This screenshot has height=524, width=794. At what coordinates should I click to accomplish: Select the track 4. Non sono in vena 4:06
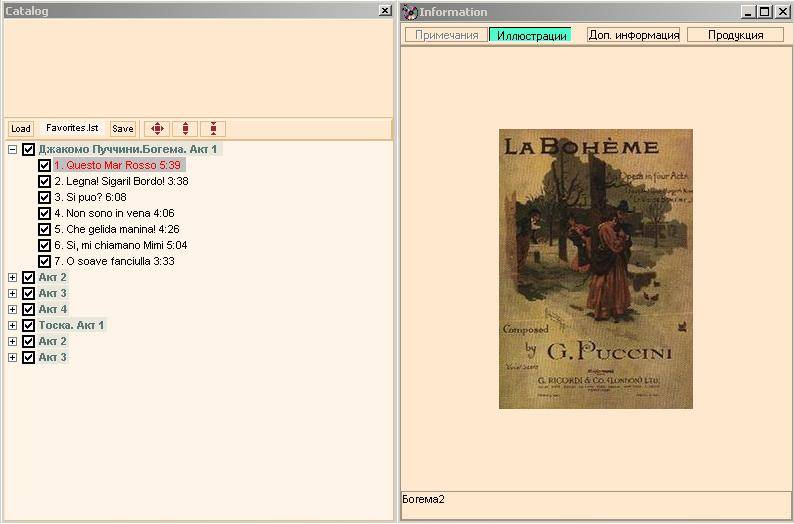[114, 213]
